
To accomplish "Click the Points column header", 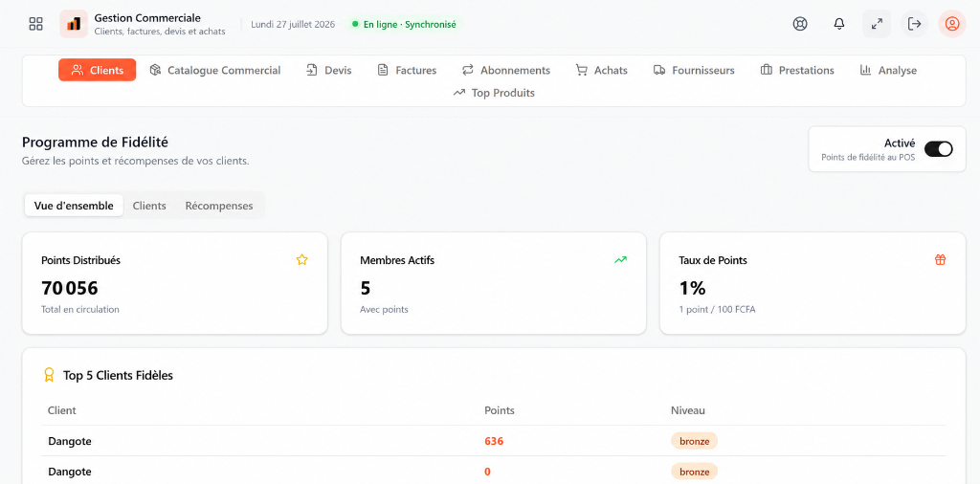I will pos(500,410).
